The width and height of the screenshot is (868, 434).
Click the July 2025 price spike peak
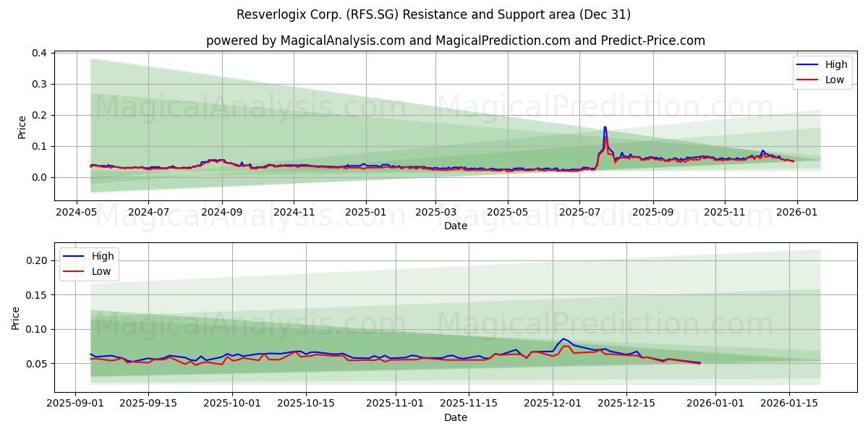[605, 128]
